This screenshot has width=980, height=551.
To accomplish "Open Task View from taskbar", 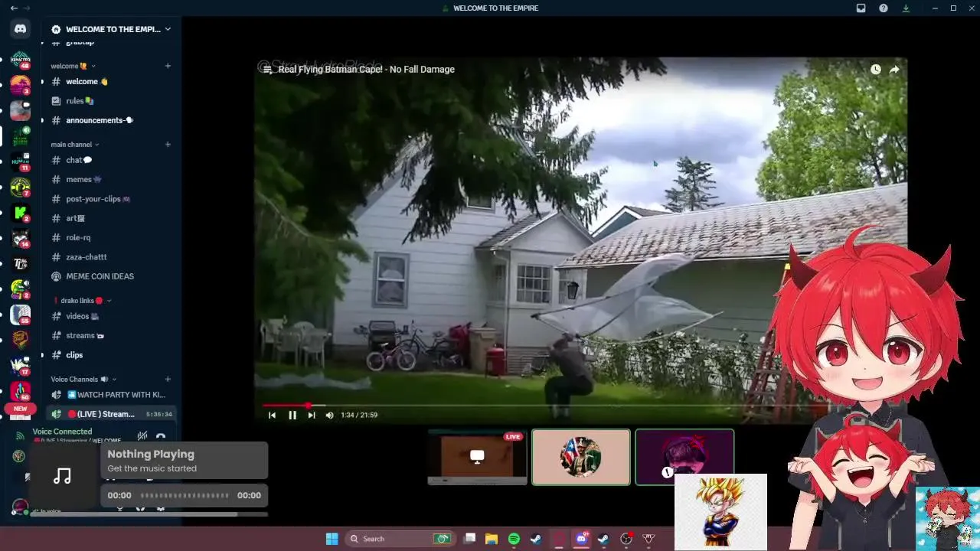I will click(x=470, y=539).
